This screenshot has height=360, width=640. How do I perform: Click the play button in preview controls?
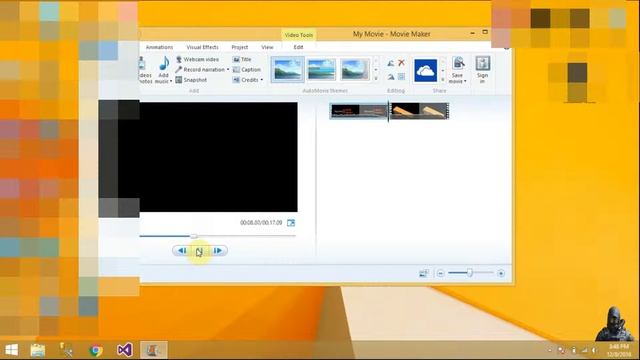200,251
